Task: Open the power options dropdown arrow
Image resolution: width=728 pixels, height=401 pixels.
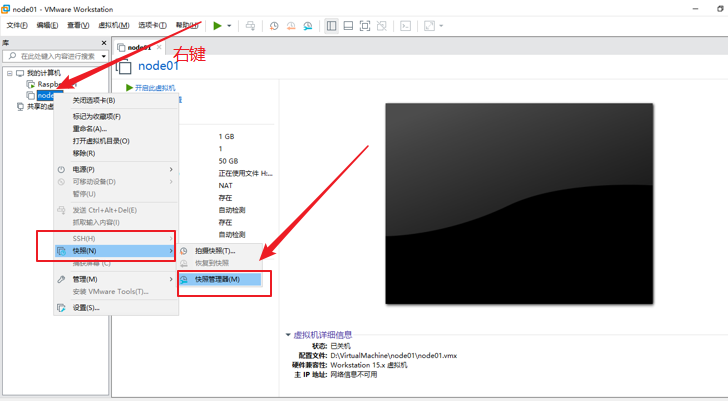Action: pyautogui.click(x=229, y=26)
